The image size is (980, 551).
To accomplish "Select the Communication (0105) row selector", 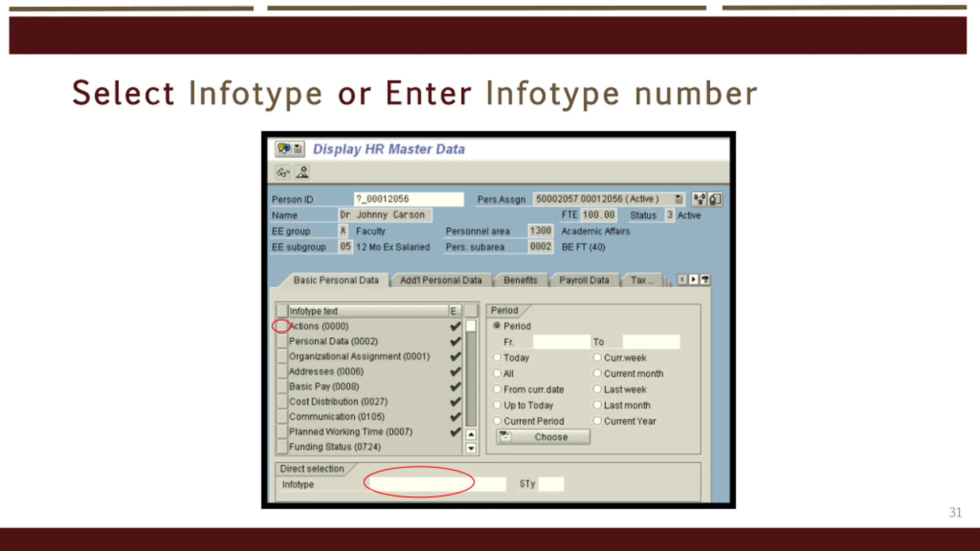I will 282,416.
